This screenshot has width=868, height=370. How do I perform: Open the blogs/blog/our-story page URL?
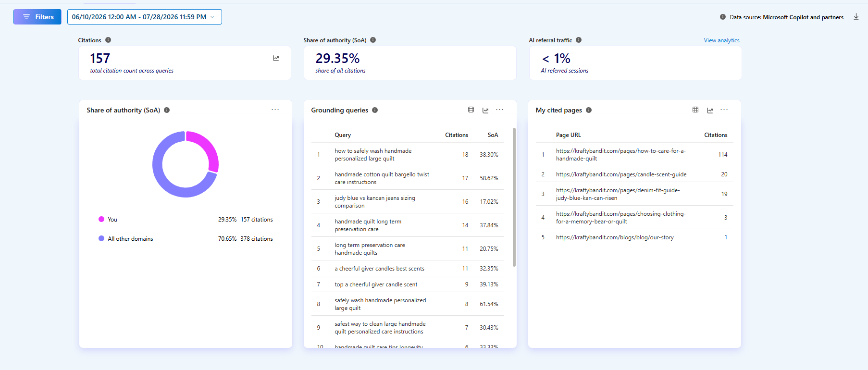tap(615, 237)
